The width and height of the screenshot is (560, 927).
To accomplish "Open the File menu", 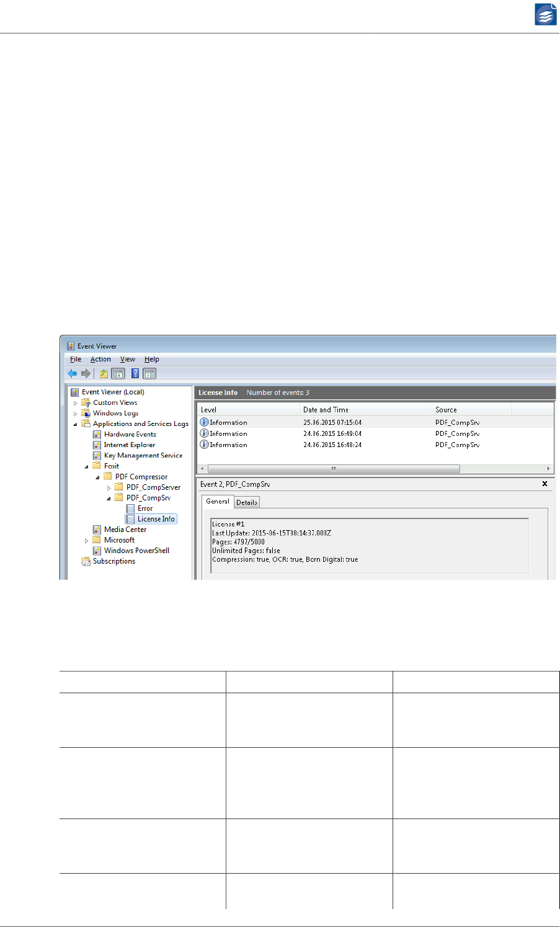I will click(x=76, y=359).
